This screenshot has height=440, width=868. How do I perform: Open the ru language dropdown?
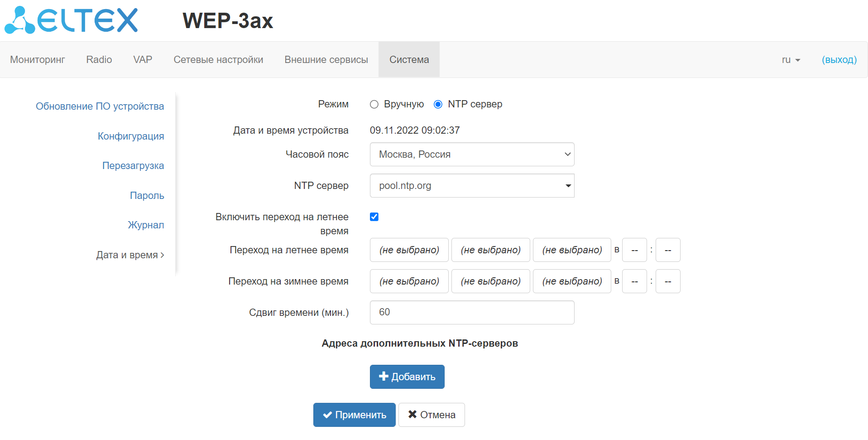[x=791, y=60]
